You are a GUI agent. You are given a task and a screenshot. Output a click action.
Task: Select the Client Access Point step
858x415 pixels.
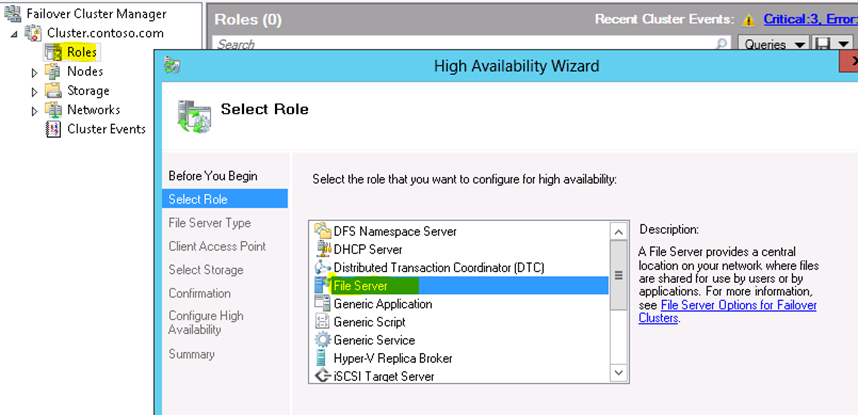(x=217, y=246)
